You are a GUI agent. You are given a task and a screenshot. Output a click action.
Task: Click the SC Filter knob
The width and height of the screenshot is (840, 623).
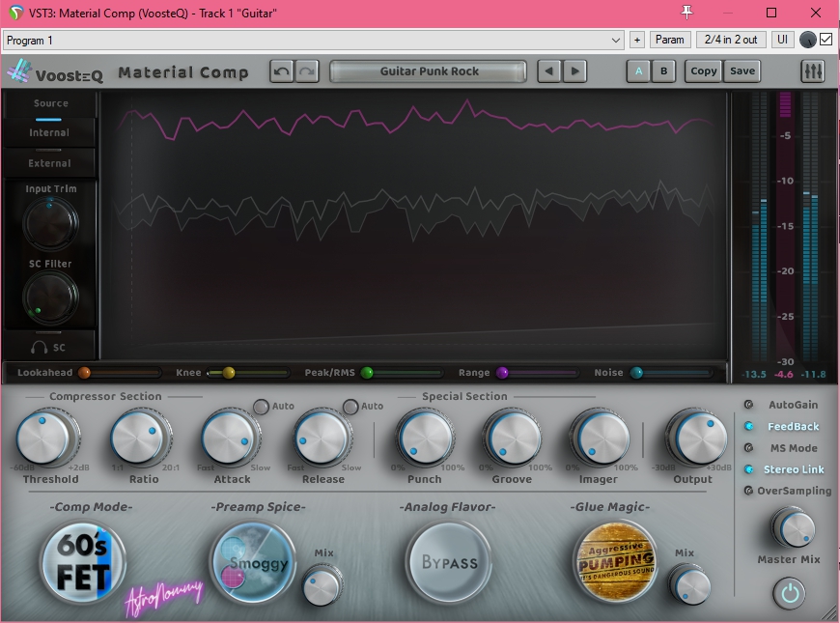click(x=50, y=297)
